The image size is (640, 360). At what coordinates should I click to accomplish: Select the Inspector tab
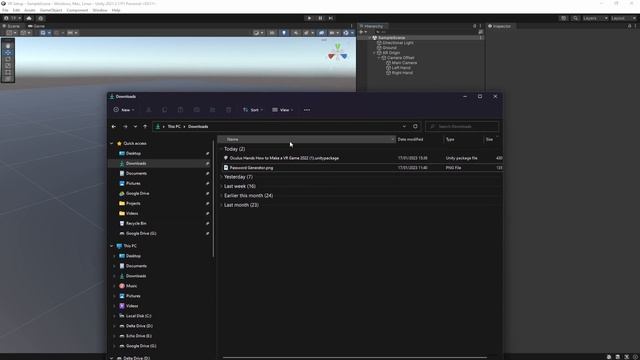(500, 26)
